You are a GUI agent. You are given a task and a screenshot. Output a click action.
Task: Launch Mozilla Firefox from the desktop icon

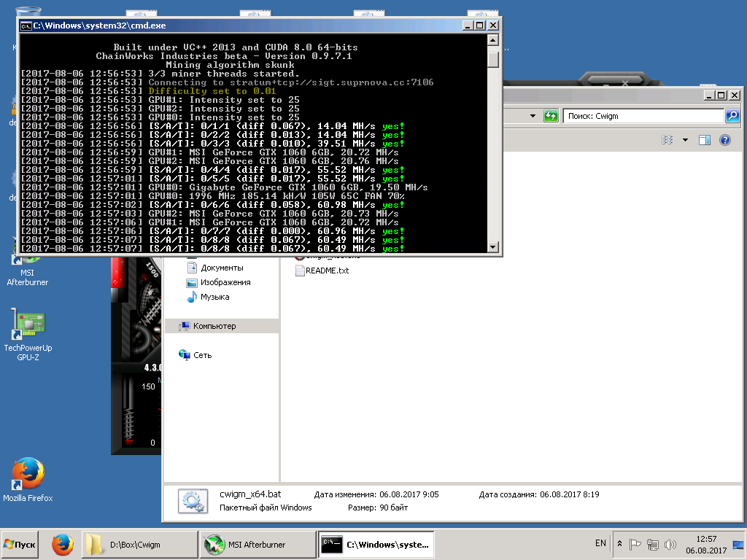(28, 480)
